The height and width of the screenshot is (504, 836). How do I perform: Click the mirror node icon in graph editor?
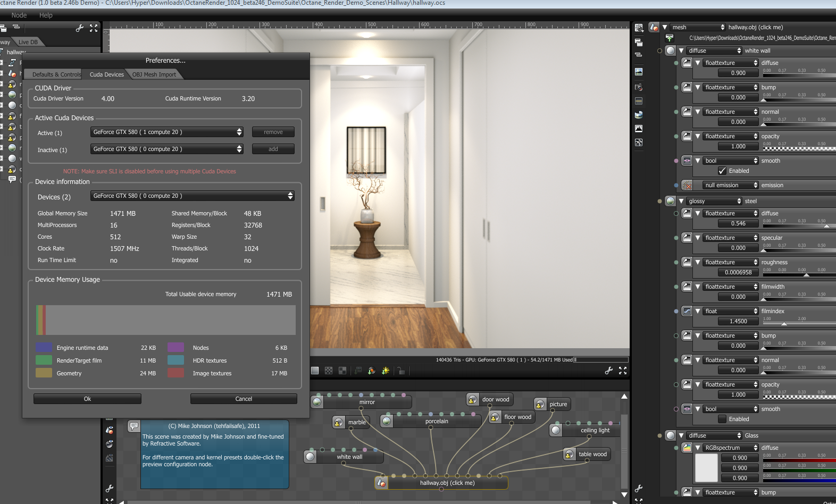coord(317,402)
